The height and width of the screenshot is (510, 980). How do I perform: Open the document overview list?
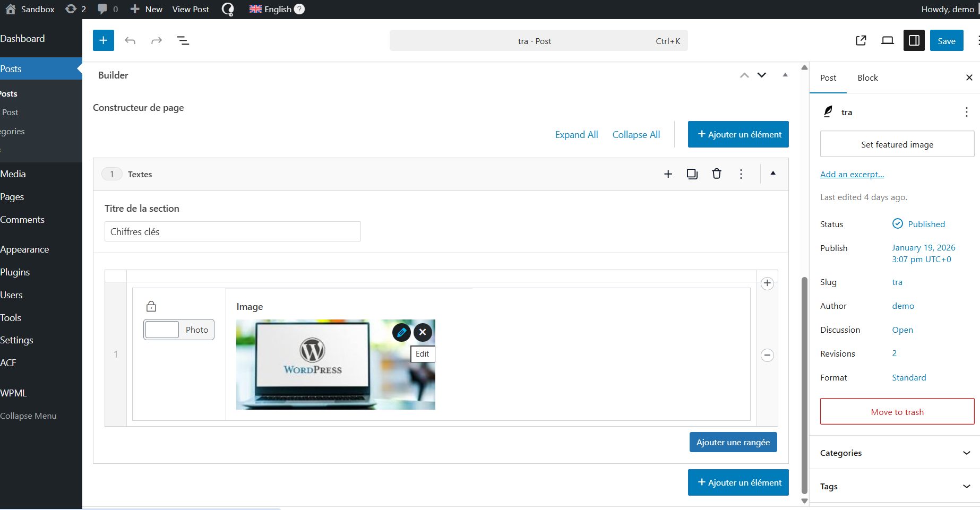click(x=183, y=41)
